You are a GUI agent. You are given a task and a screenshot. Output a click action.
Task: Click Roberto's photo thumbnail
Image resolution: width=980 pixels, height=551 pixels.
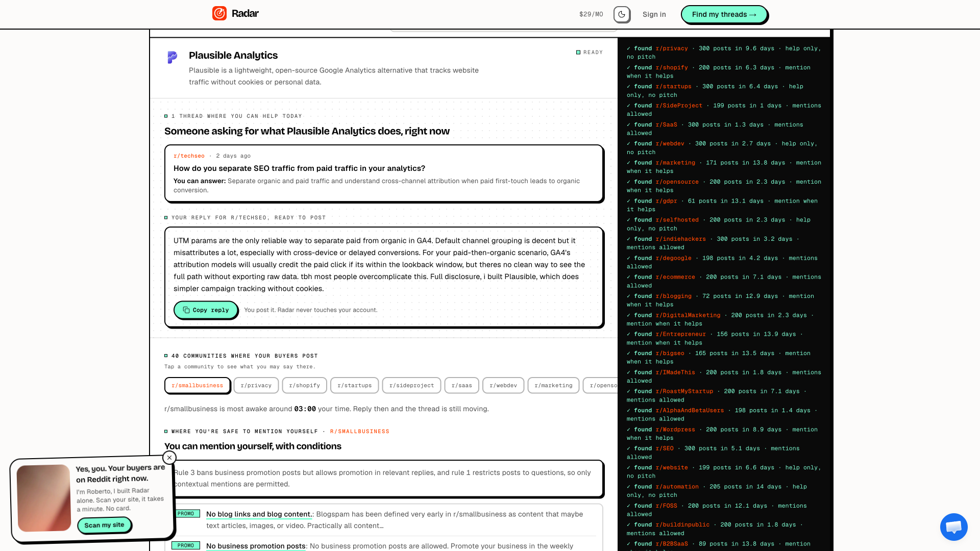[x=44, y=498]
